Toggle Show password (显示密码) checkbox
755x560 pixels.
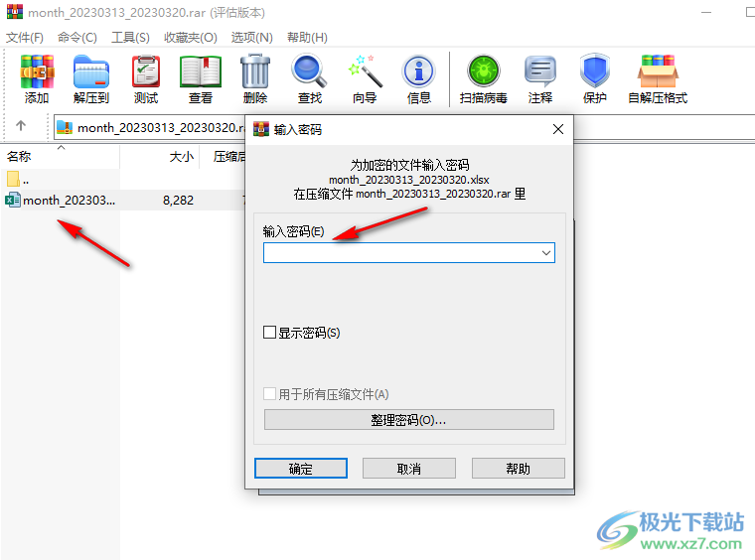tap(269, 332)
